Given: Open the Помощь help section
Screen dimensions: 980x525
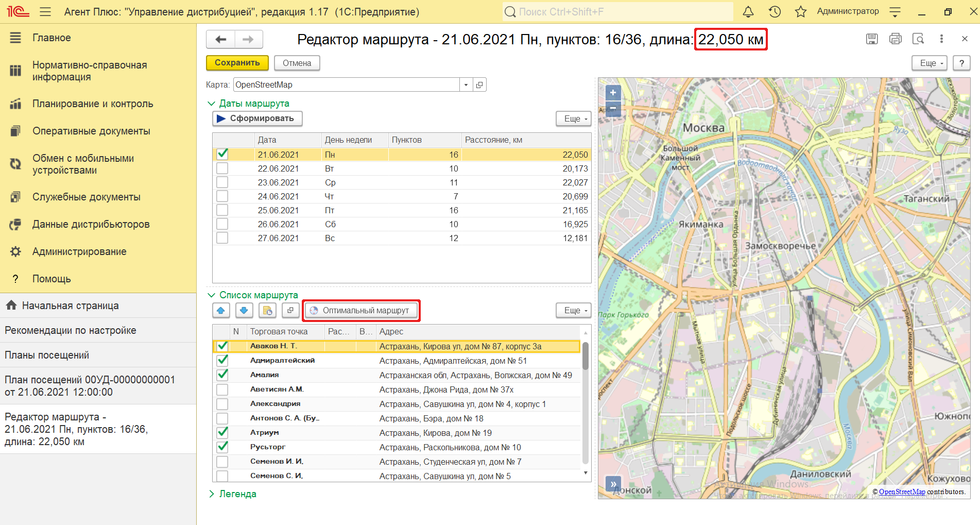Looking at the screenshot, I should coord(51,279).
